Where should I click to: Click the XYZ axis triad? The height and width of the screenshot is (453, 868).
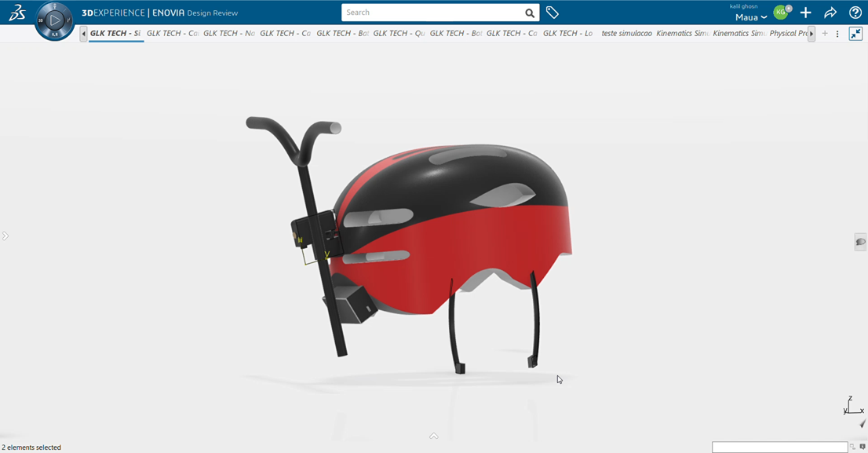(853, 405)
